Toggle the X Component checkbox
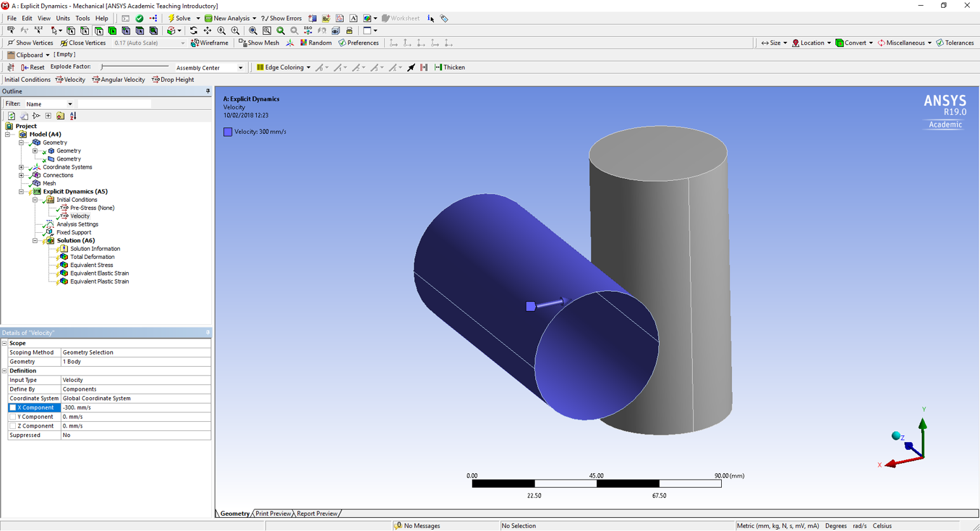Viewport: 980px width, 531px height. coord(13,408)
